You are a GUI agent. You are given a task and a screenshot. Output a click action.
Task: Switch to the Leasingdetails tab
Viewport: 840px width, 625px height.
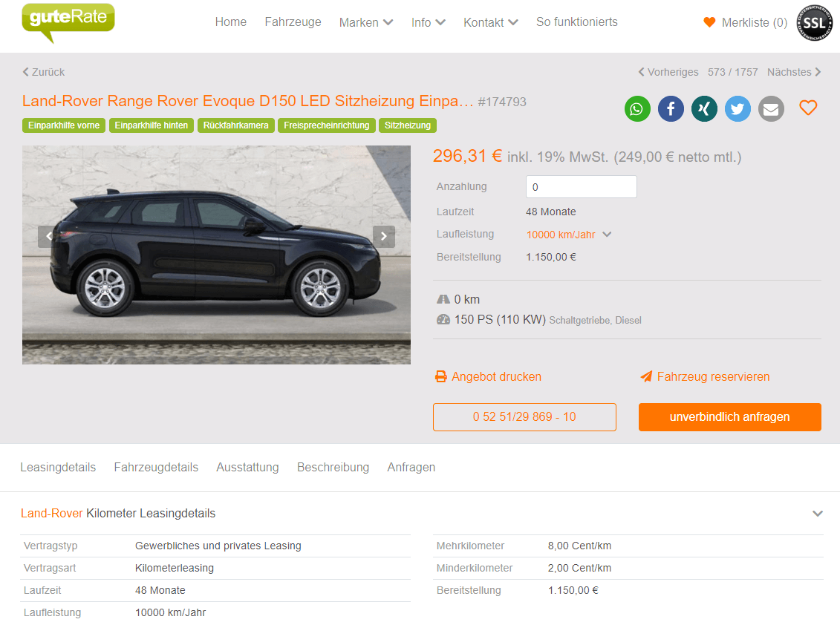[58, 467]
